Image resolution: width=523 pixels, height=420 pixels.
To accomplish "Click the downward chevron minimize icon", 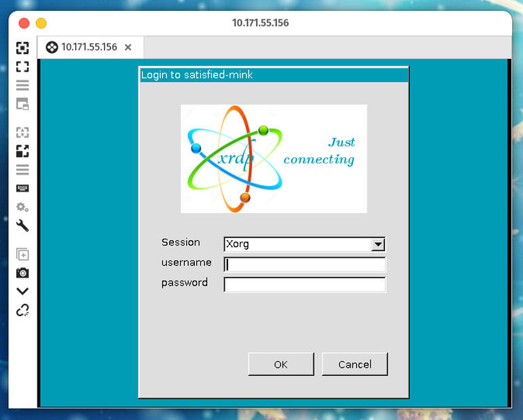I will 22,291.
